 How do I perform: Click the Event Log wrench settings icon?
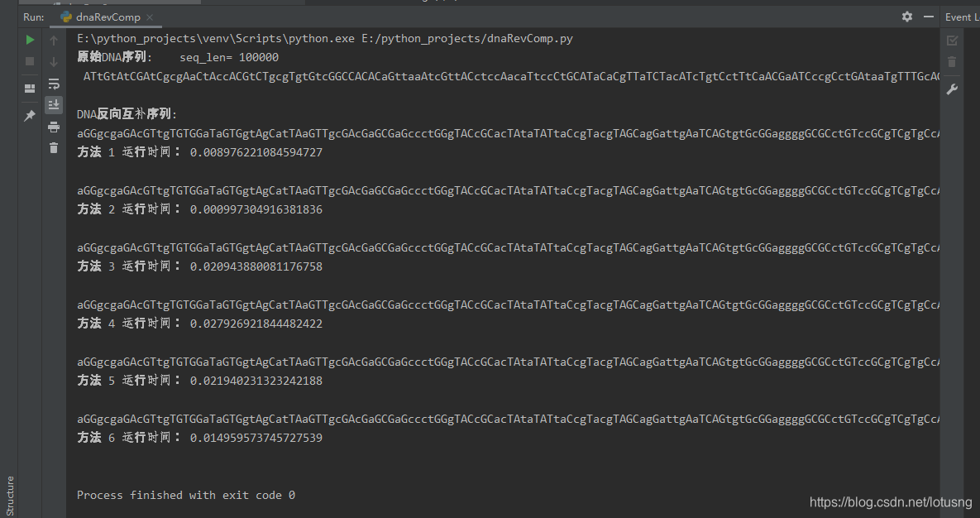tap(952, 89)
